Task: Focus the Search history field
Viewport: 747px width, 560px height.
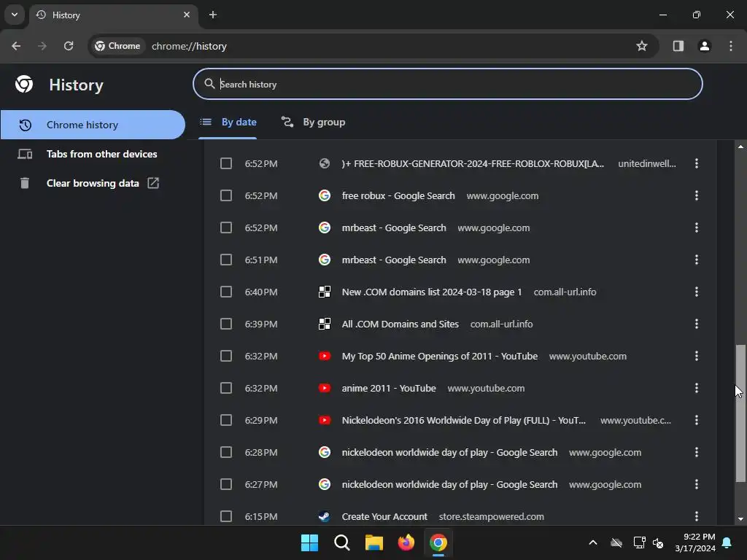Action: (447, 85)
